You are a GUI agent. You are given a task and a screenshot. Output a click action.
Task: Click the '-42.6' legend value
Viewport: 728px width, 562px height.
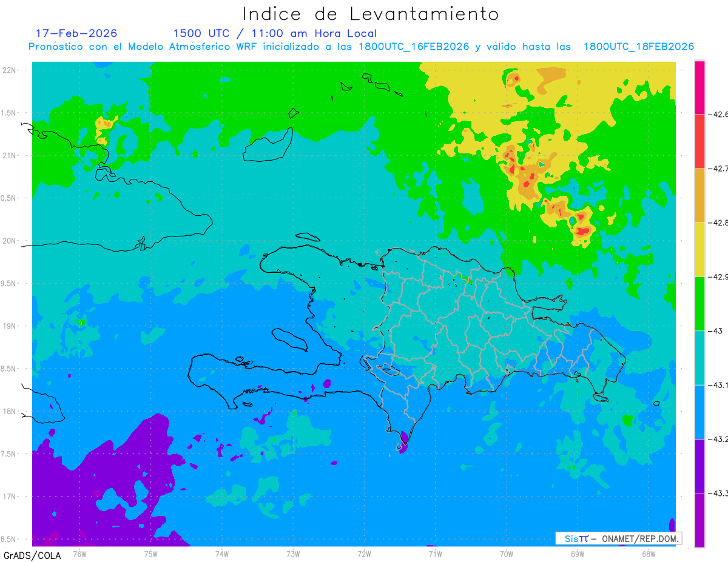click(x=718, y=114)
